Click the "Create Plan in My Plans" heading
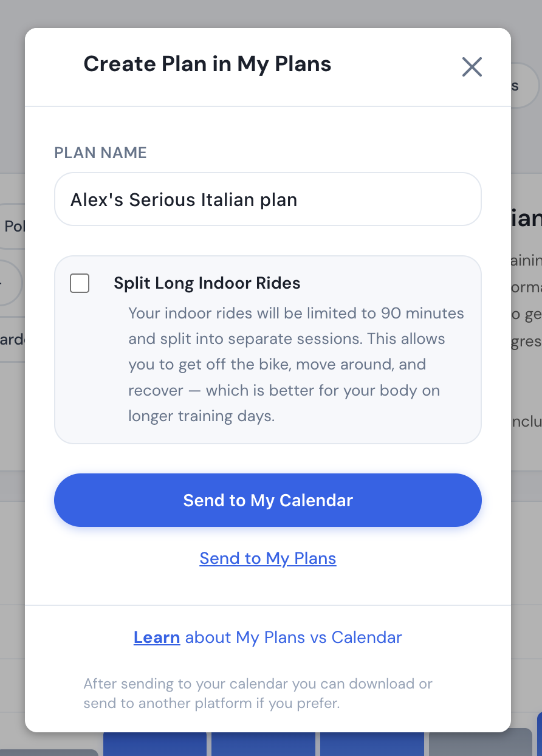This screenshot has width=542, height=756. click(x=207, y=64)
